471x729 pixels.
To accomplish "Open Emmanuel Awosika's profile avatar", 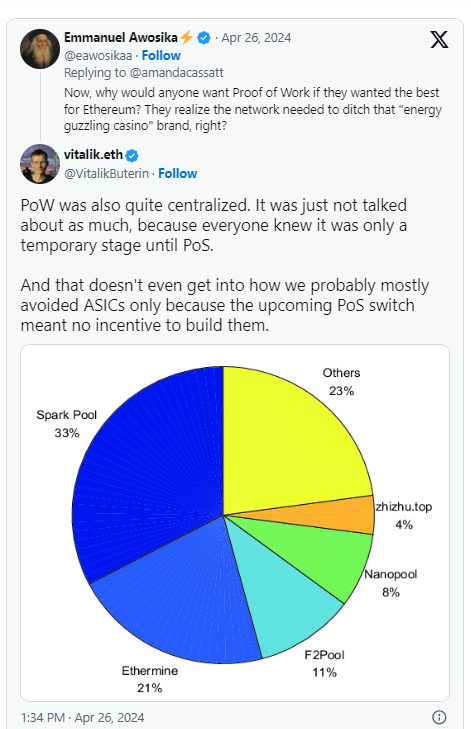I will point(40,49).
